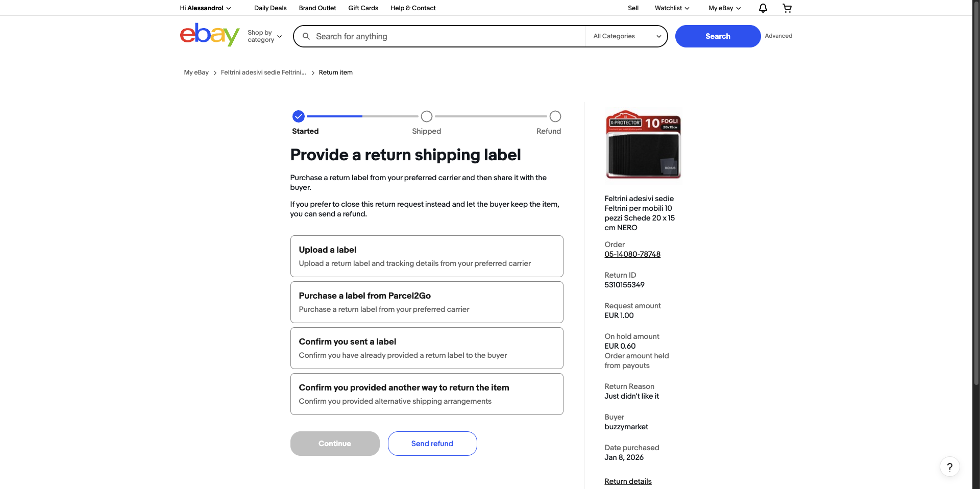The image size is (980, 489).
Task: Expand the Shop by category menu
Action: tap(264, 36)
